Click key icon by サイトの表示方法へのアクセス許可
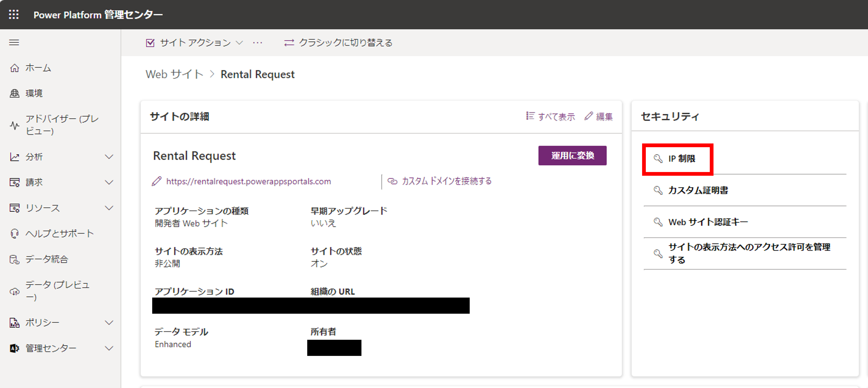The width and height of the screenshot is (868, 388). [658, 253]
